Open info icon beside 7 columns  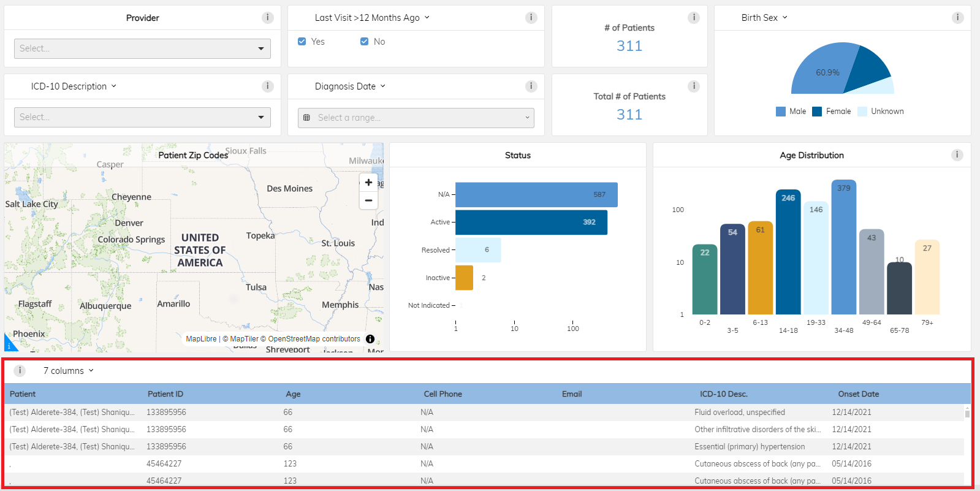[20, 371]
